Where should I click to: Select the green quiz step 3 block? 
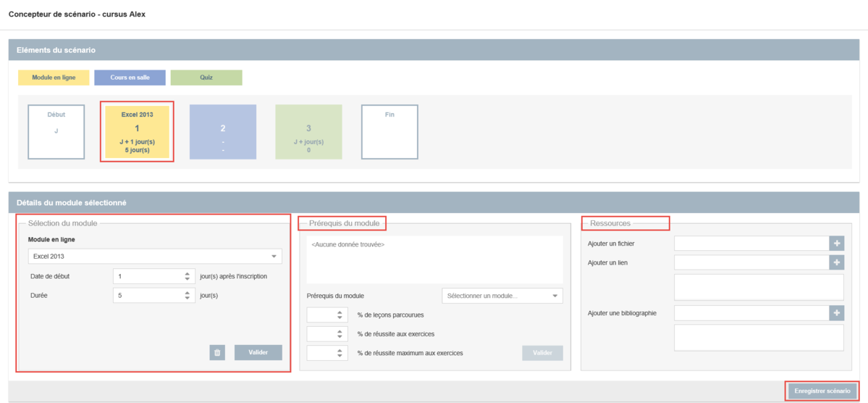click(308, 132)
